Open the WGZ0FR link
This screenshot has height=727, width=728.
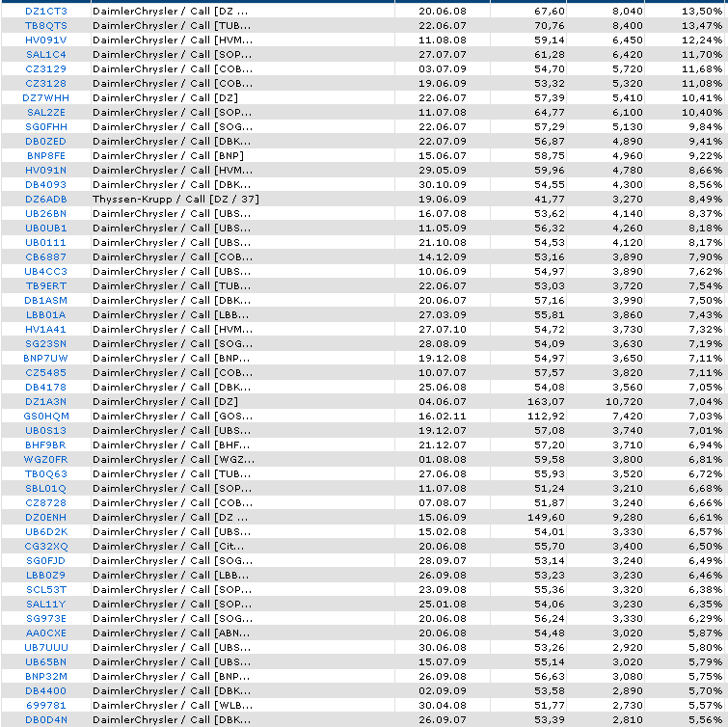(46, 459)
